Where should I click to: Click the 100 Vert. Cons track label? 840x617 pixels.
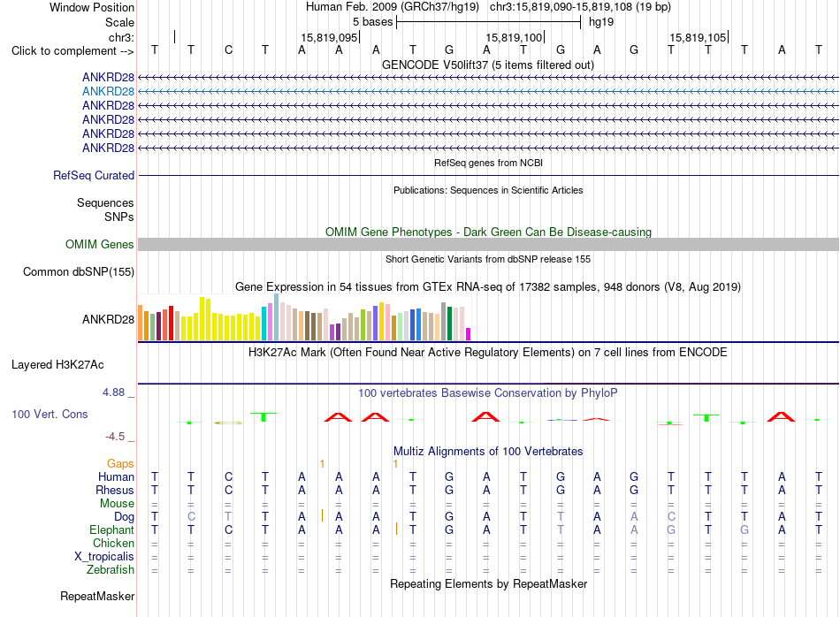point(50,414)
